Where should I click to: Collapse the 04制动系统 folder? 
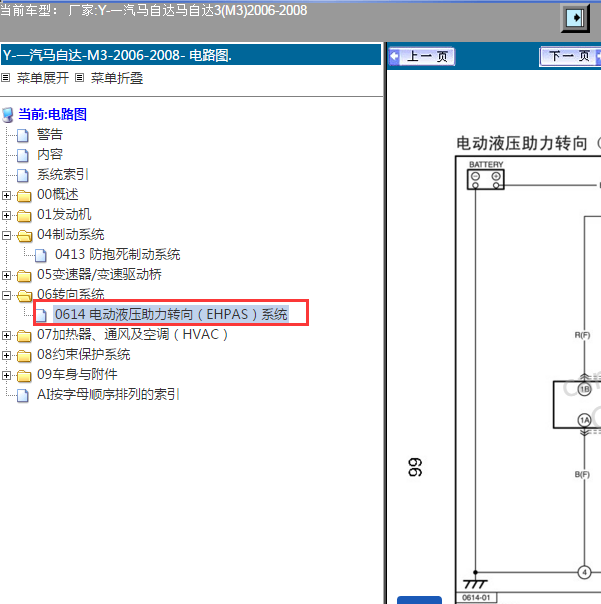[6, 235]
